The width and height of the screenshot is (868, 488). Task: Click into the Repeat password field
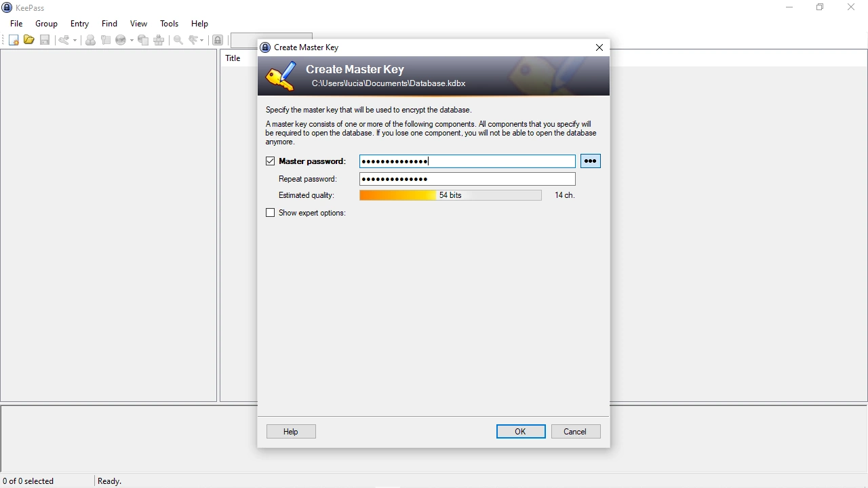pyautogui.click(x=467, y=179)
